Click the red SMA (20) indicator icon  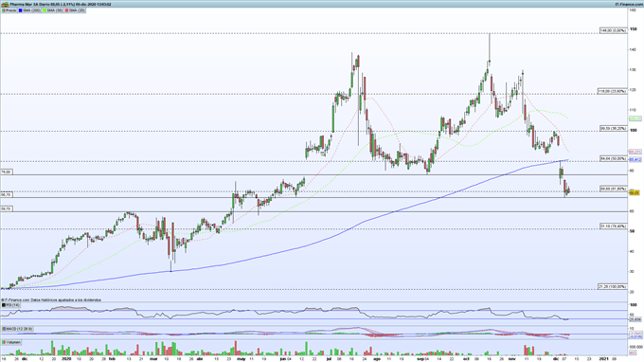pos(66,10)
